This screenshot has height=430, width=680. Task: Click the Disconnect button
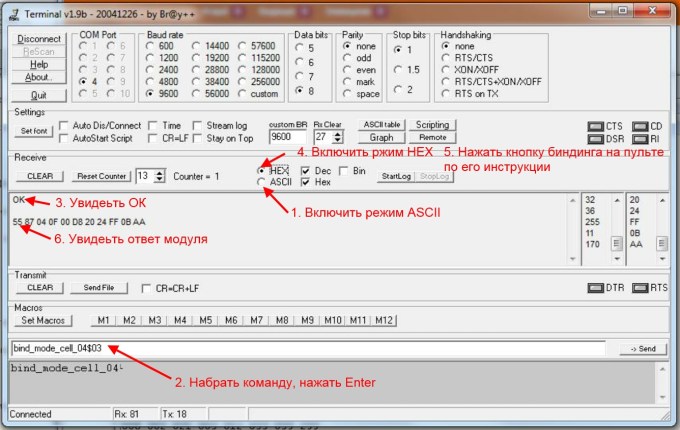tap(38, 39)
